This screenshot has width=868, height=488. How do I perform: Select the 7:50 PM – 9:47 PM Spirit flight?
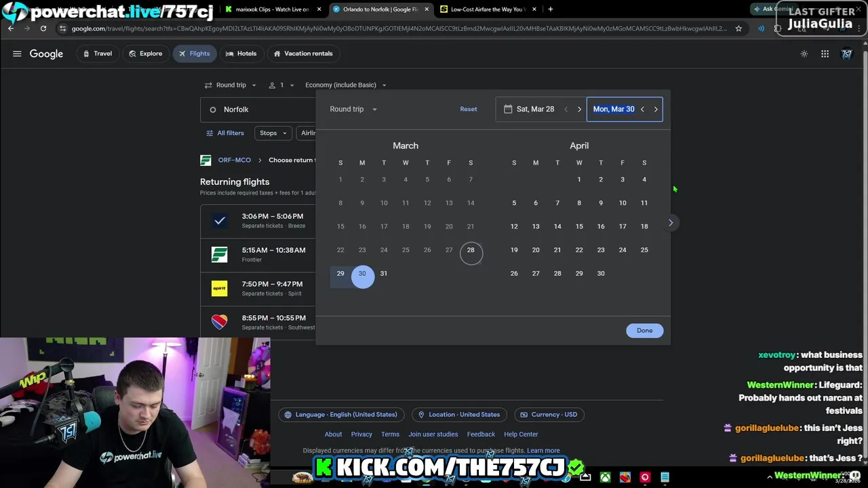click(258, 288)
